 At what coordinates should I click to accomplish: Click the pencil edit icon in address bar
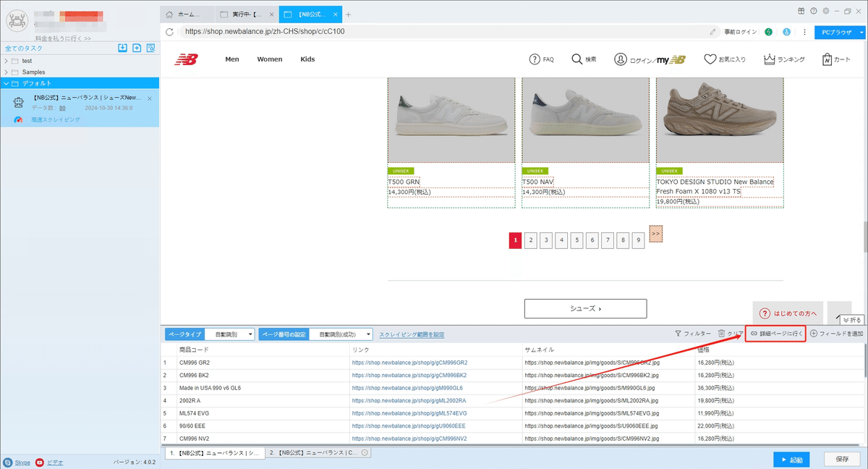coord(713,32)
